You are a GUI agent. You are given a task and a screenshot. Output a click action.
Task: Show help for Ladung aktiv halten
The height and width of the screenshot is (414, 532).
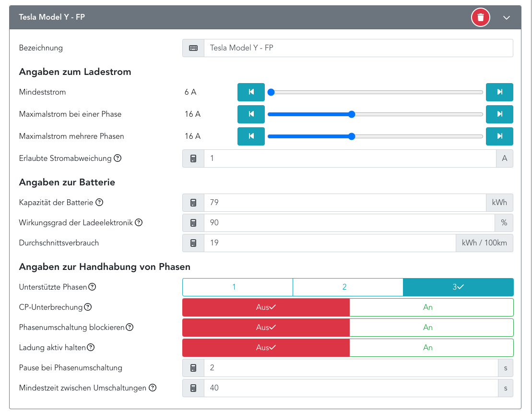tap(91, 347)
